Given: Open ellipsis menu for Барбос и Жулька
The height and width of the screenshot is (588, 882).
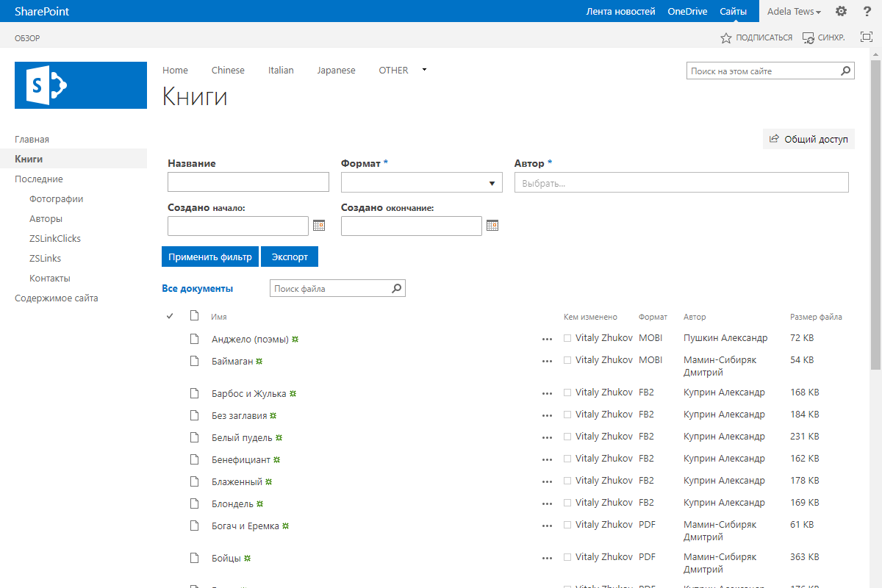Looking at the screenshot, I should [547, 394].
